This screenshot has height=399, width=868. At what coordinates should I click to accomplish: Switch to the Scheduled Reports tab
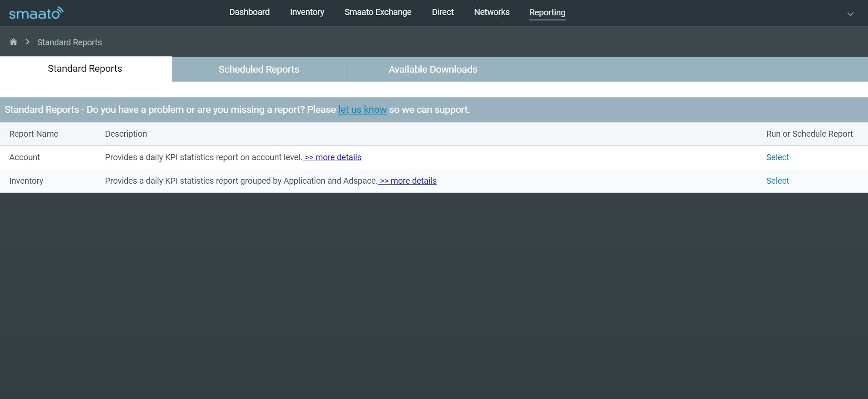point(259,69)
